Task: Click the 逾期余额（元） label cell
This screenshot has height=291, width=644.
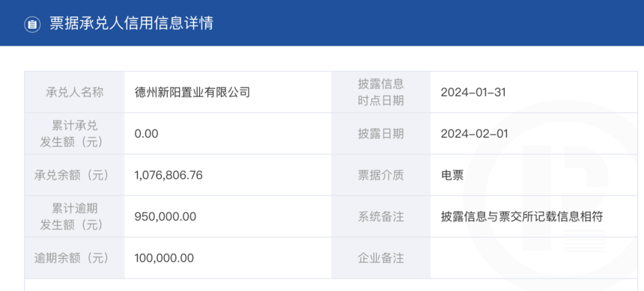Action: [x=74, y=258]
